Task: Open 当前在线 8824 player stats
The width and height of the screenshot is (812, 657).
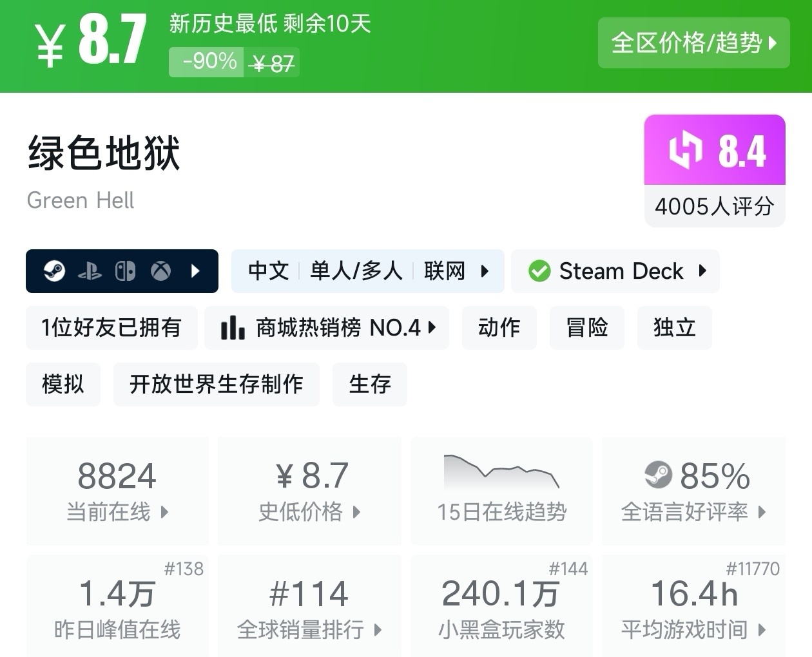Action: (x=117, y=491)
